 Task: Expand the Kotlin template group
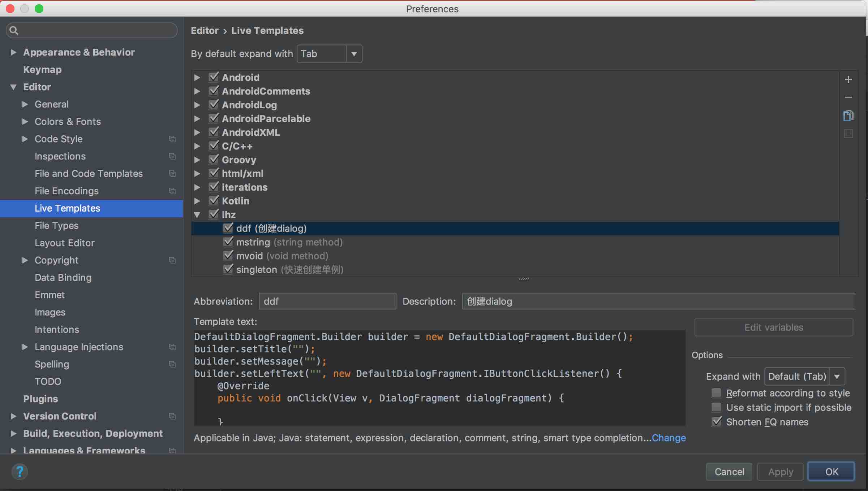(x=197, y=201)
